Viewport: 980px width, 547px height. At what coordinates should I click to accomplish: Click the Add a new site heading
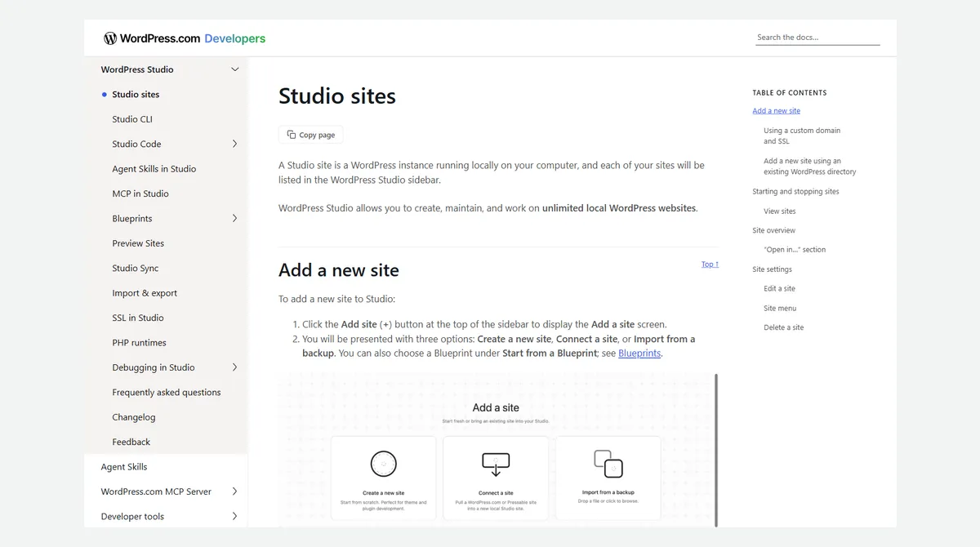tap(339, 270)
